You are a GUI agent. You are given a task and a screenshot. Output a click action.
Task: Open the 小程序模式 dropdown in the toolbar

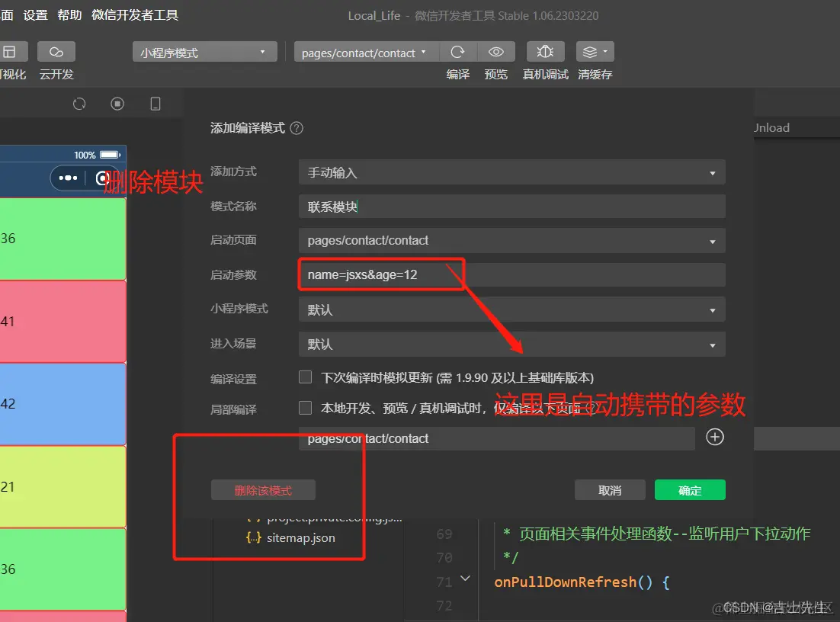pyautogui.click(x=204, y=52)
